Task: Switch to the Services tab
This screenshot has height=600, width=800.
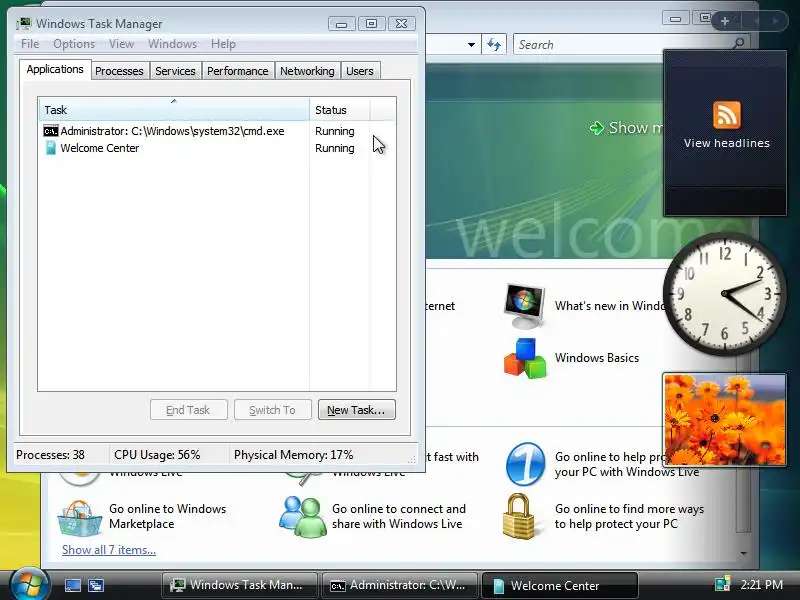Action: click(x=175, y=71)
